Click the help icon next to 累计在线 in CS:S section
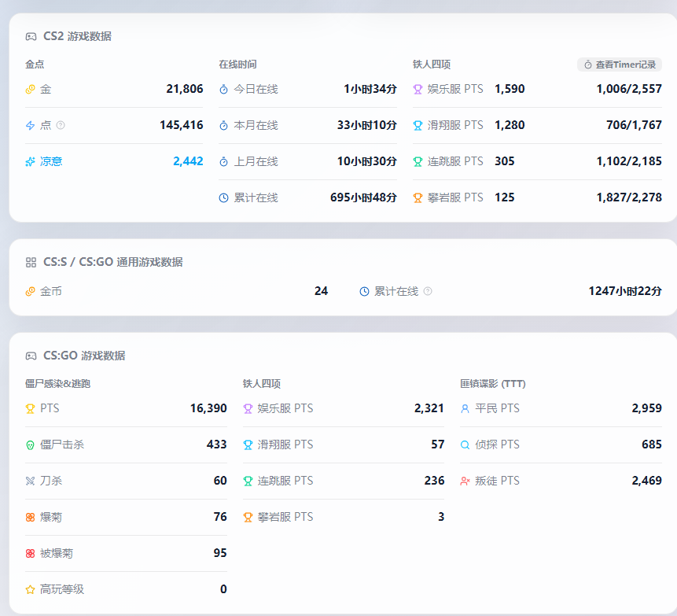Viewport: 677px width, 616px height. point(428,291)
